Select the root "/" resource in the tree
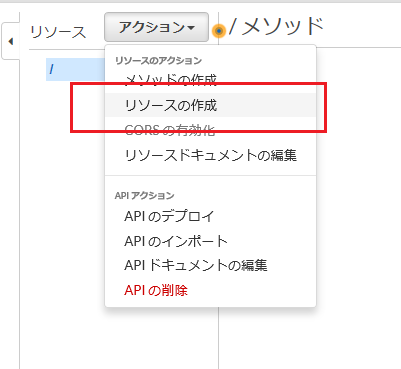Image resolution: width=401 pixels, height=369 pixels. pos(75,69)
